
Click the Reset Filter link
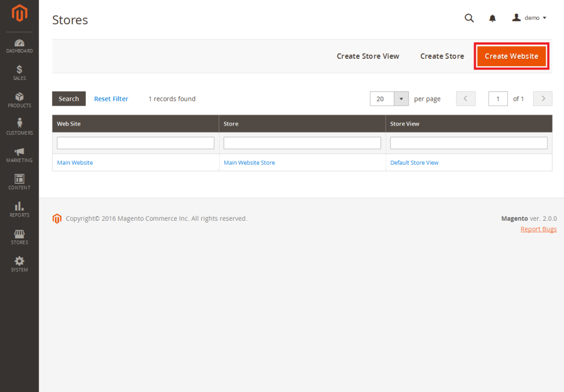pyautogui.click(x=111, y=99)
